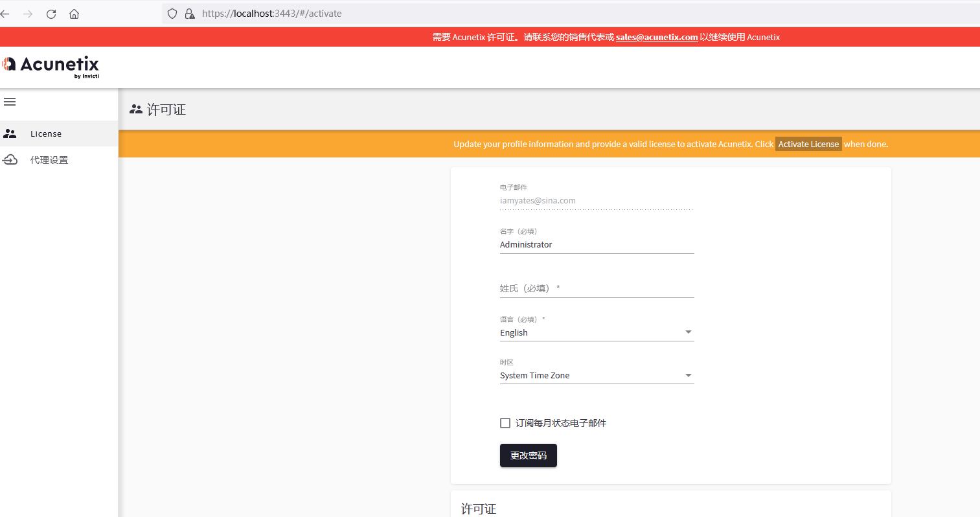Click the 姓氏 last name input field
This screenshot has height=517, width=980.
coord(596,289)
